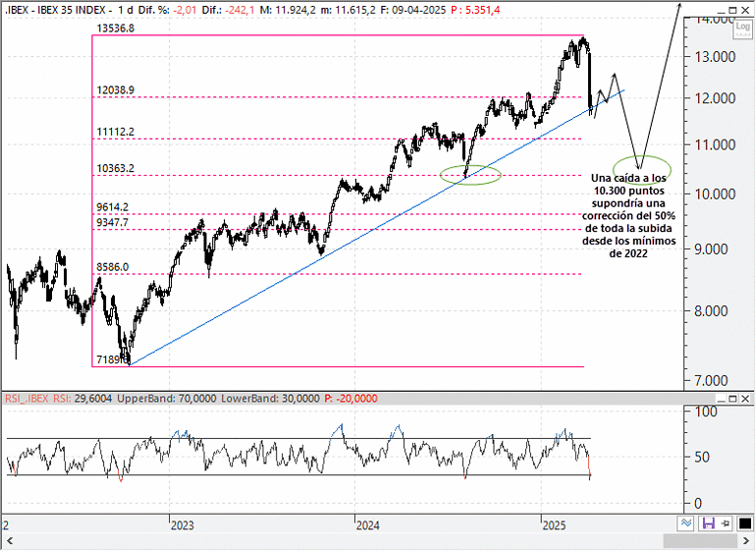Click the 'LowerBand: 30,0000' parameter

click(270, 399)
